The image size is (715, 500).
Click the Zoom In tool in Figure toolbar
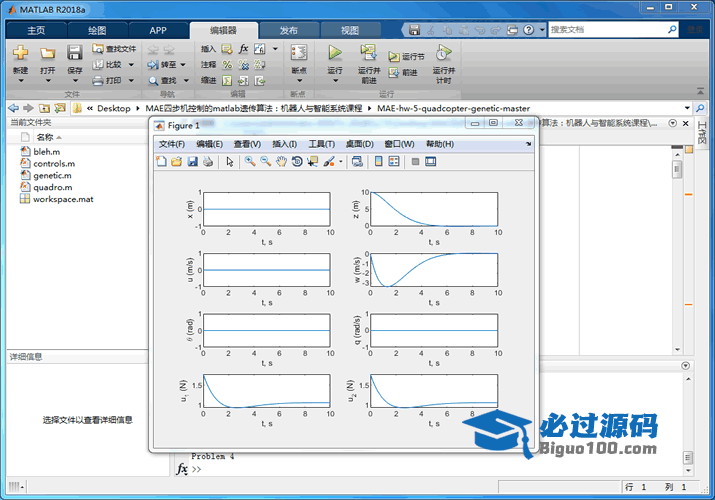click(x=250, y=161)
